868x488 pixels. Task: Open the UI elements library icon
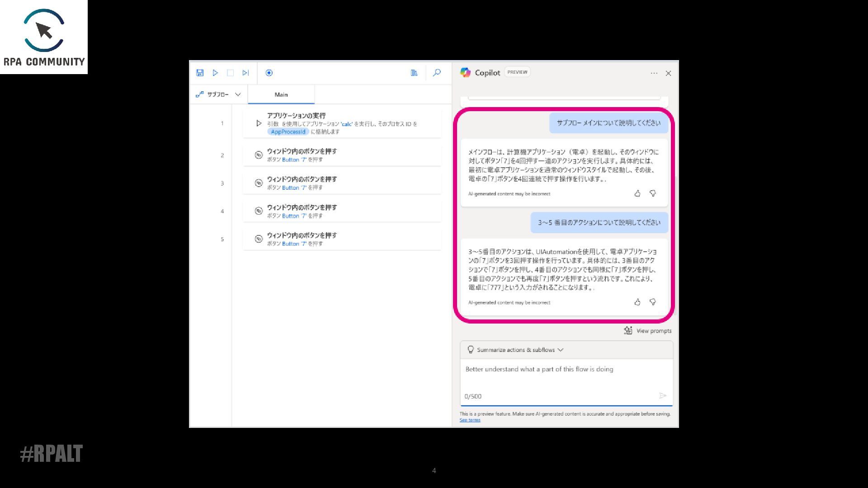tap(414, 73)
